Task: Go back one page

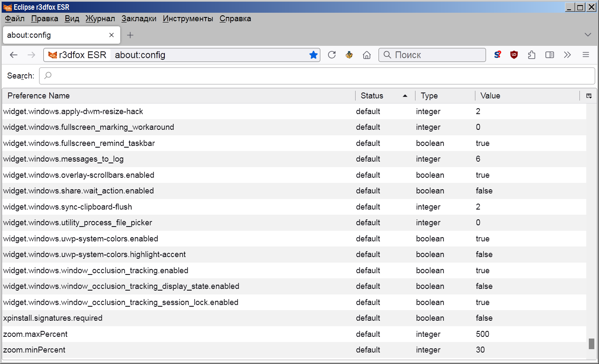Action: [x=14, y=55]
